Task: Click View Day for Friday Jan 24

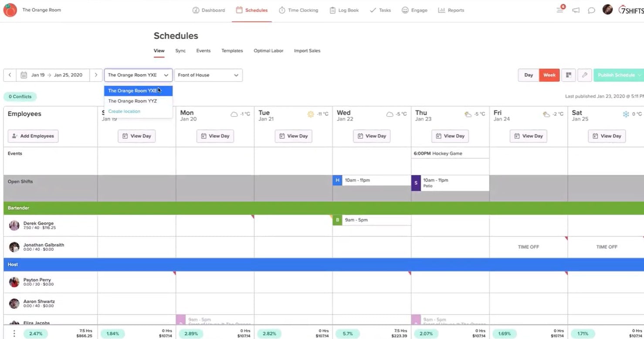Action: coord(529,136)
